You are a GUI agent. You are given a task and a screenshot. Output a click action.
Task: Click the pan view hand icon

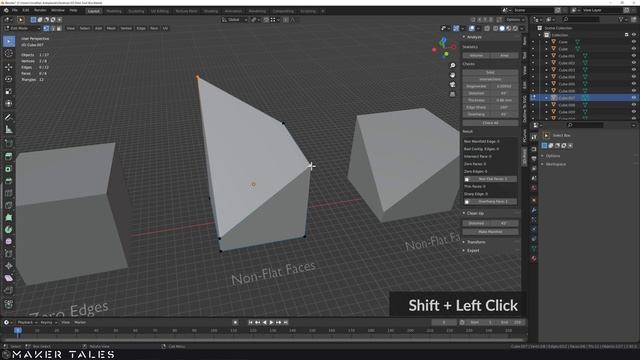452,75
